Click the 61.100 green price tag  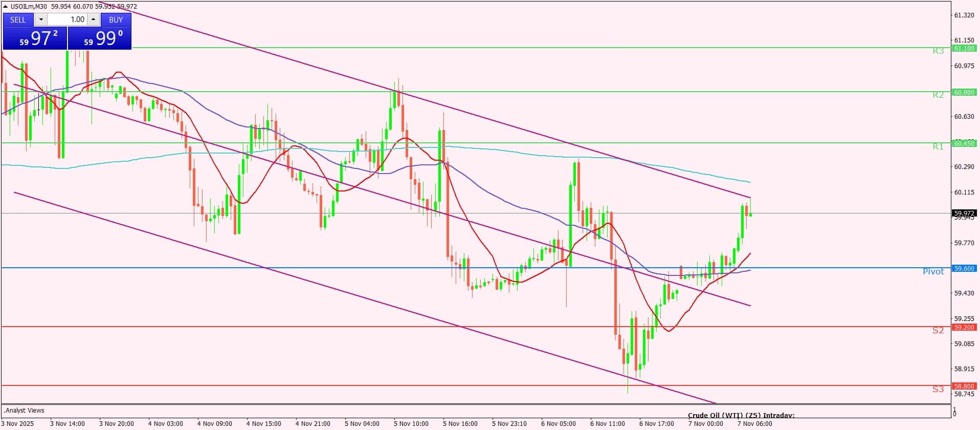964,48
